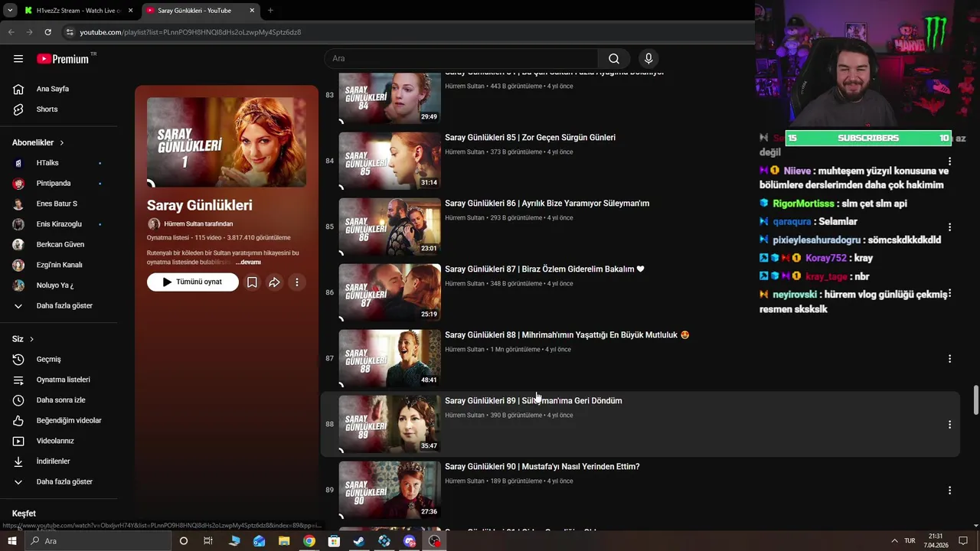Open more options for Saray Günlükleri 89

coord(949,425)
